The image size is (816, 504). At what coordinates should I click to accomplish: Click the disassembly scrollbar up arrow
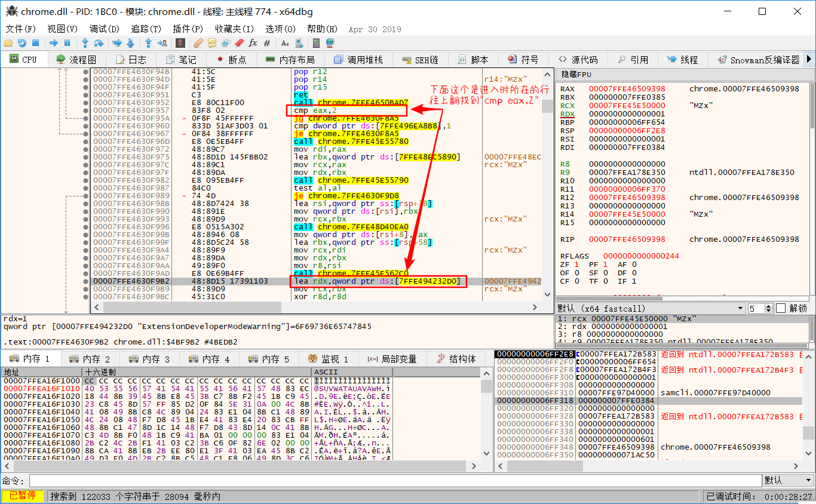[x=547, y=73]
